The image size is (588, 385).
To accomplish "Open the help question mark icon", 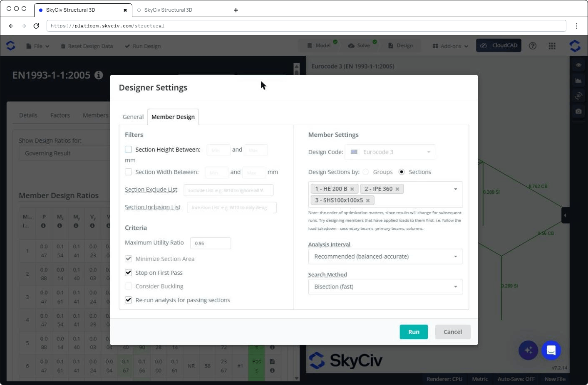I will [x=533, y=46].
